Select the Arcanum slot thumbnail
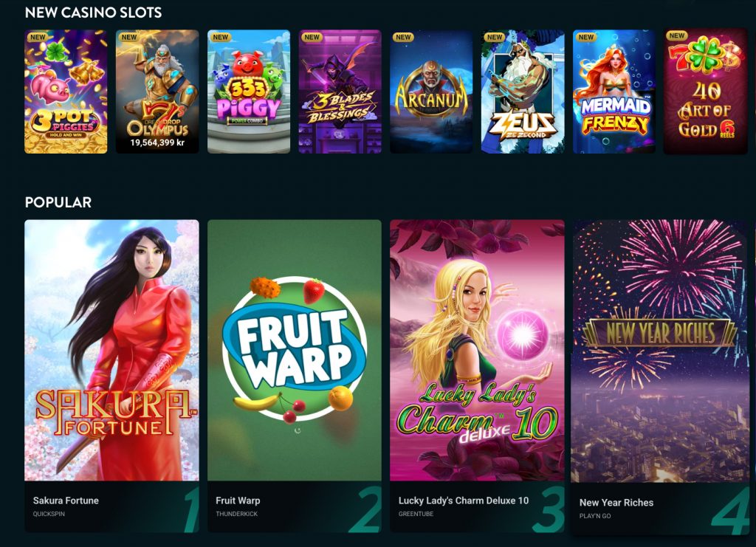 431,92
